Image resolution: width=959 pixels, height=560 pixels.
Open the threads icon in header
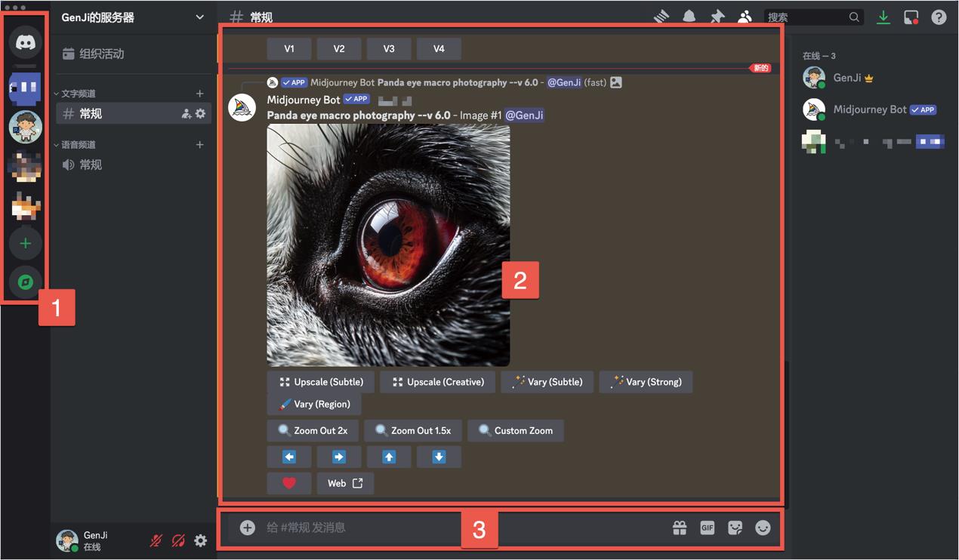point(661,17)
